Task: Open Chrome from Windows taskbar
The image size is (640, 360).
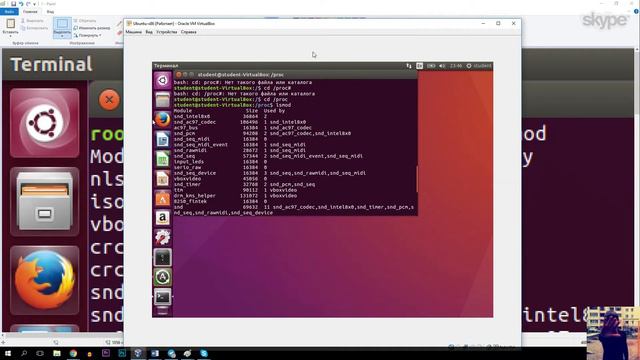Action: point(73,353)
